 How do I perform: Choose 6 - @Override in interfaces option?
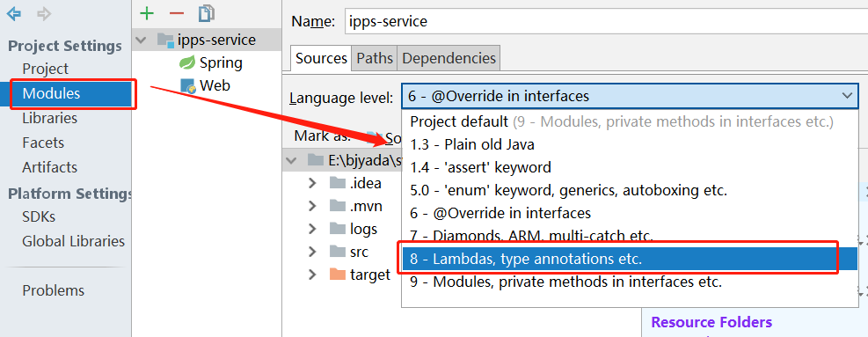(x=630, y=213)
